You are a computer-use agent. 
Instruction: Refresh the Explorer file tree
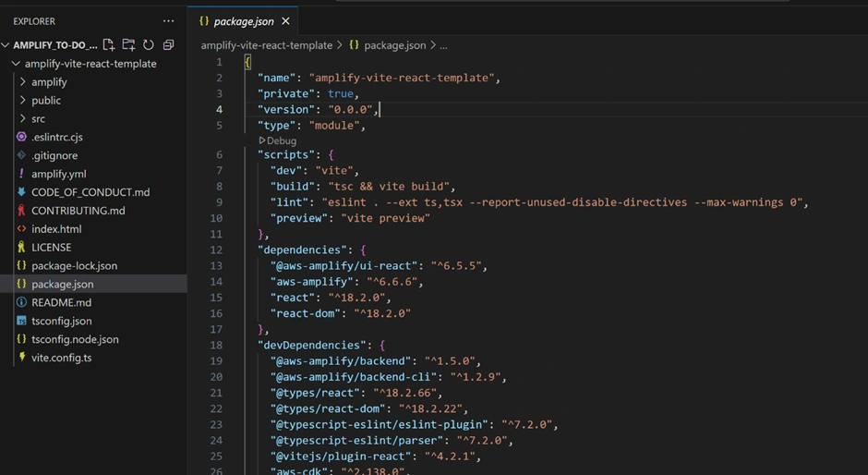[x=148, y=45]
